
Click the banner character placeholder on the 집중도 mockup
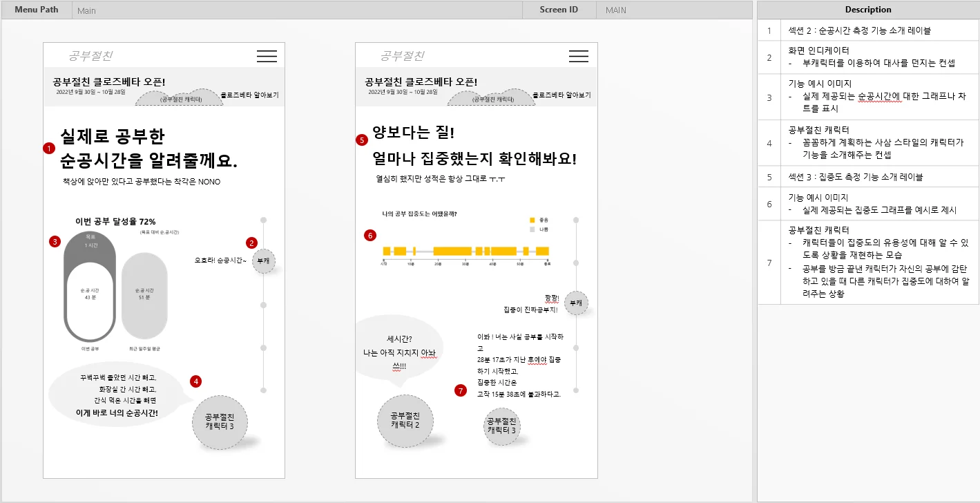point(492,97)
